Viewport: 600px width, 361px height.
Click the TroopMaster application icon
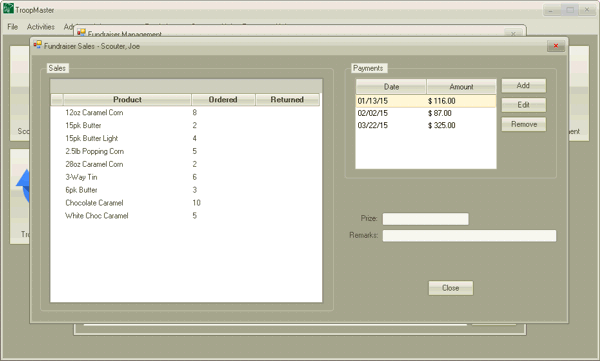click(8, 8)
